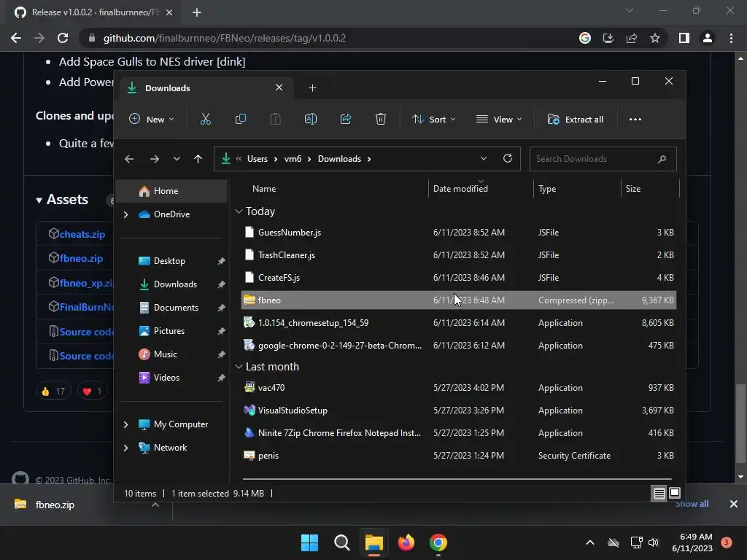747x560 pixels.
Task: Click the cheats.zip asset link
Action: [82, 234]
